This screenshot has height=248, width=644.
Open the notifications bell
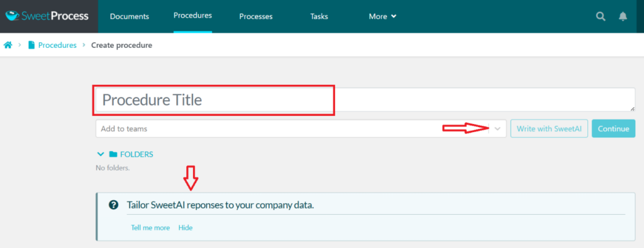pos(623,16)
